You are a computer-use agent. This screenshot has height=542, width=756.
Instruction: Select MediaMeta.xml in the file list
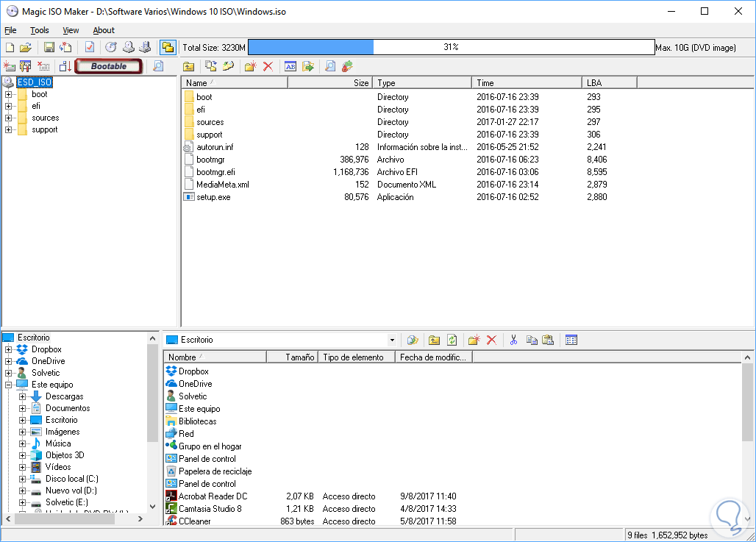tap(222, 185)
